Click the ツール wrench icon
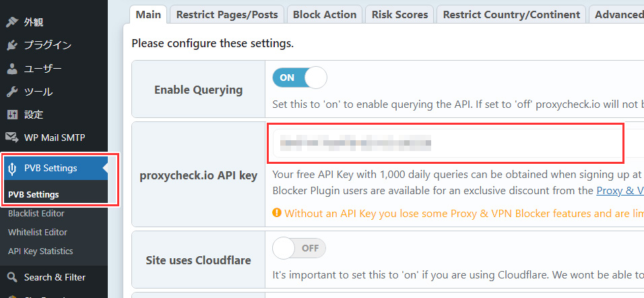This screenshot has height=298, width=644. point(12,91)
